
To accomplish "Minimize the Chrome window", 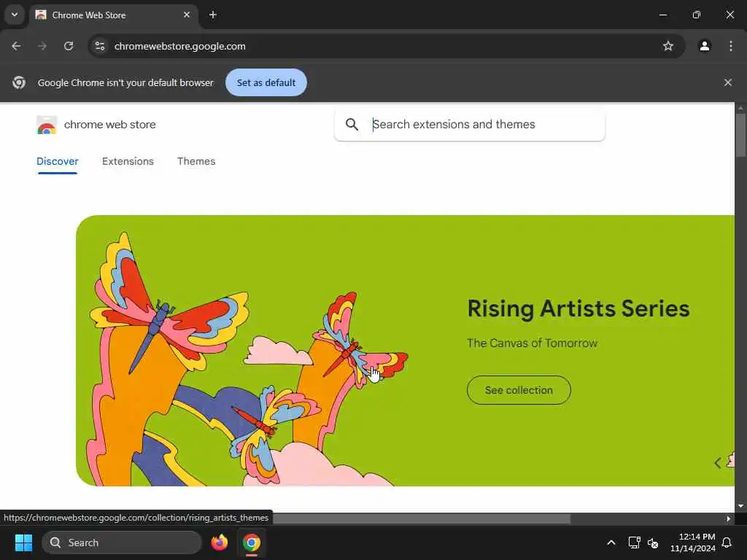I will [x=662, y=15].
